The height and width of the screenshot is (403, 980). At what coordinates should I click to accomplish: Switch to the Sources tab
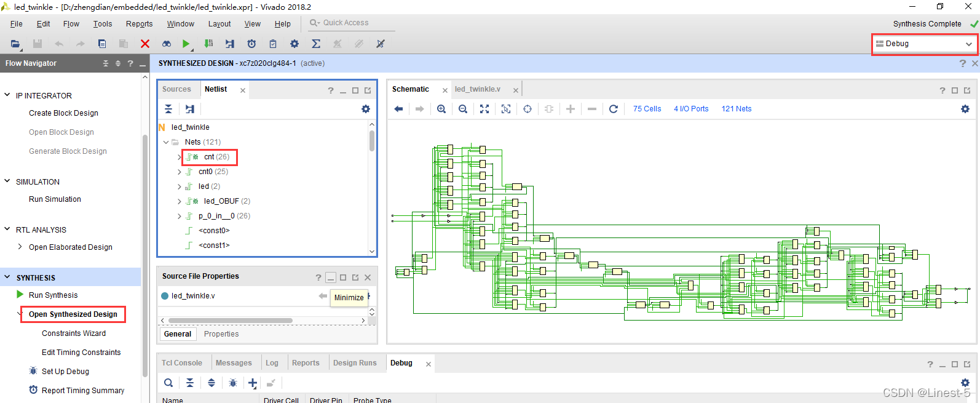(177, 89)
